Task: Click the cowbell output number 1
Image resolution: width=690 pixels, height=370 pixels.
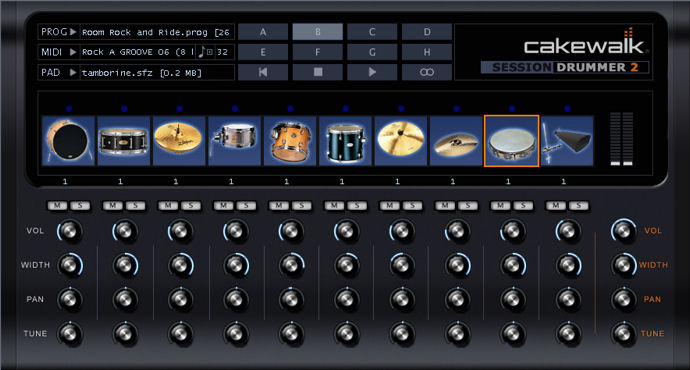Action: 564,181
